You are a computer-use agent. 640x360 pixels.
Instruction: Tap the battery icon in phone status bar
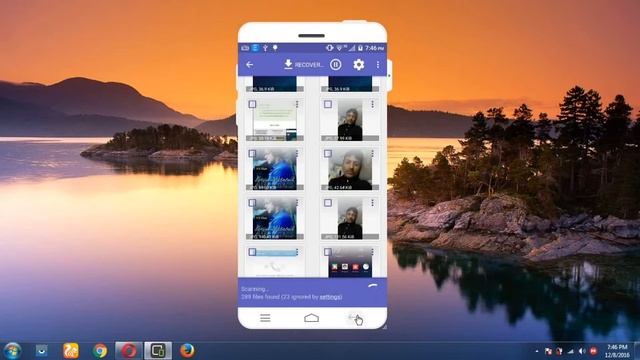(360, 48)
